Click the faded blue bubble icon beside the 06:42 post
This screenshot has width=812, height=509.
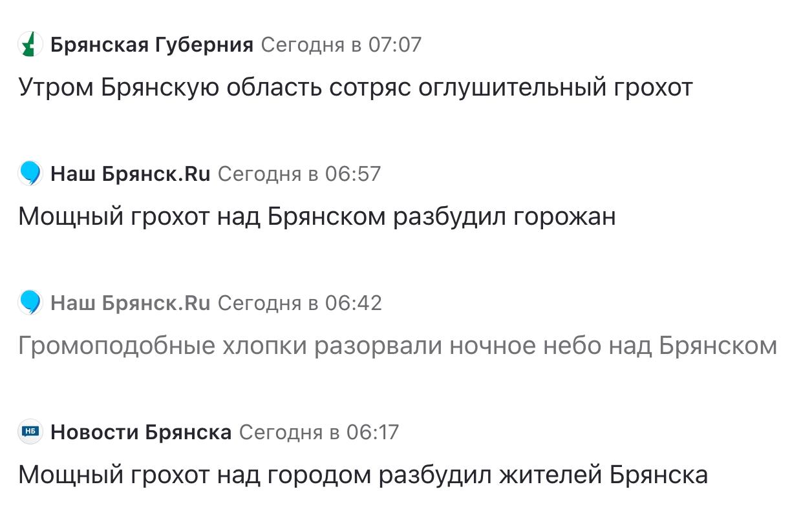point(30,303)
